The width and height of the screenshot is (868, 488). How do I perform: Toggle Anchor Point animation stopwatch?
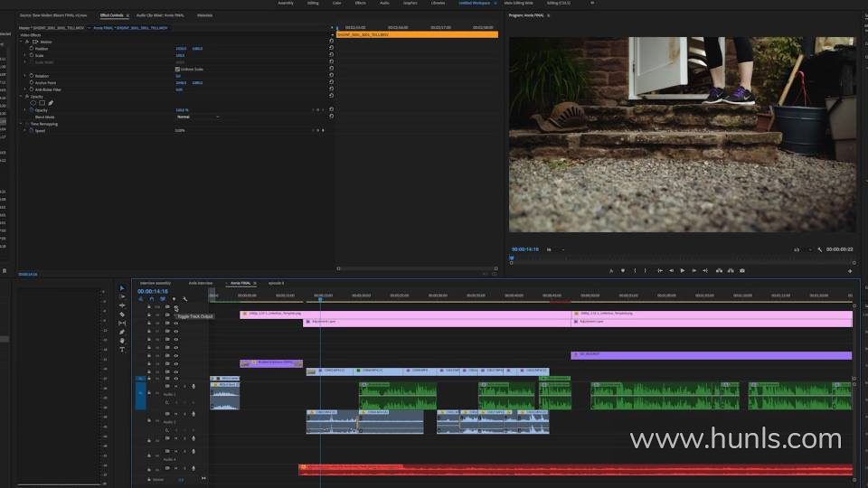pos(32,82)
